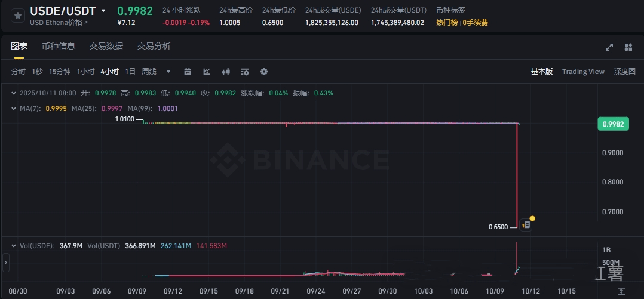
Task: Open the technical indicators line-chart icon
Action: (207, 72)
